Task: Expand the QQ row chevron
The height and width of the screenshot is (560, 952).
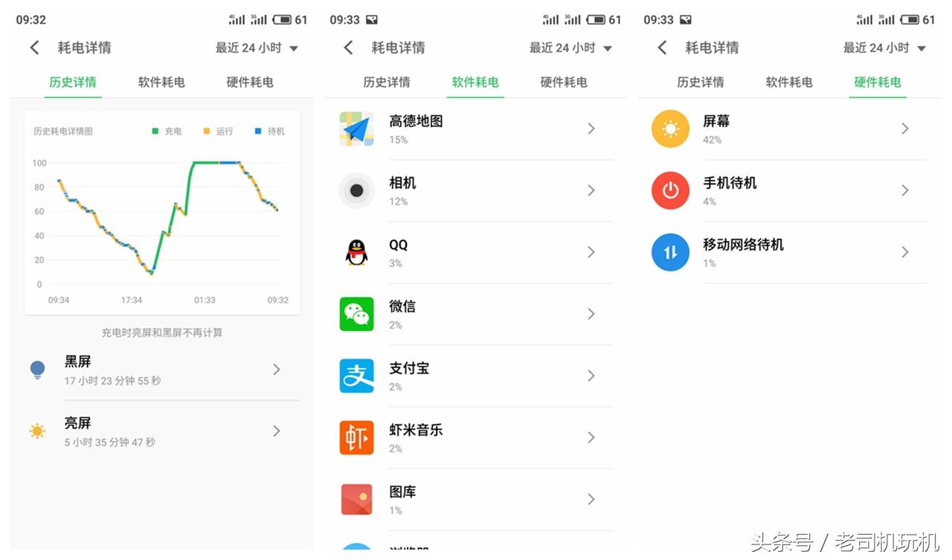Action: (x=591, y=252)
